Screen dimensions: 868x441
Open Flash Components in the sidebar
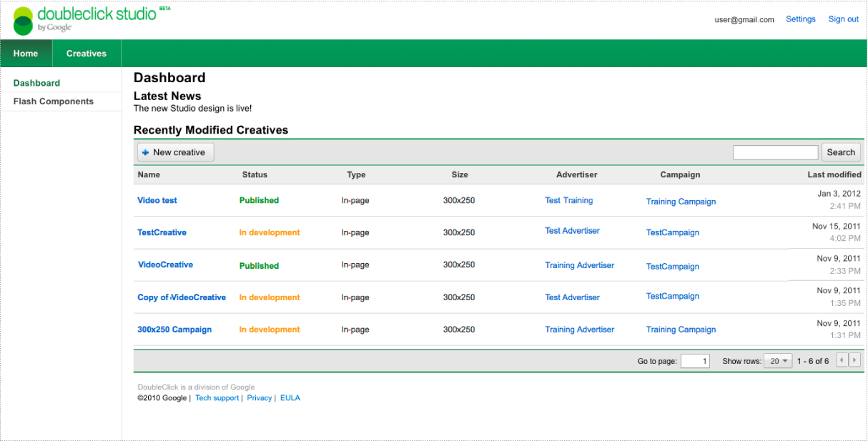click(54, 101)
